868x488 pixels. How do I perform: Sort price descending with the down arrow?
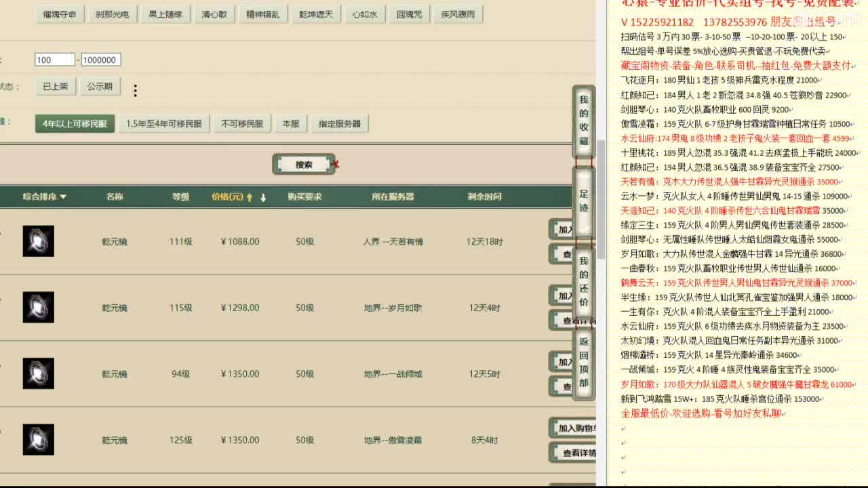point(263,197)
